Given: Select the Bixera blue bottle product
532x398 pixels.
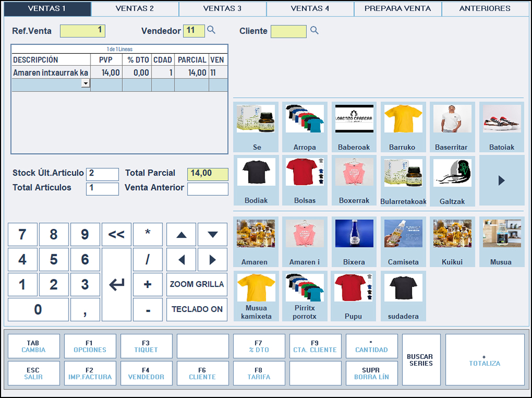Looking at the screenshot, I should click(354, 242).
